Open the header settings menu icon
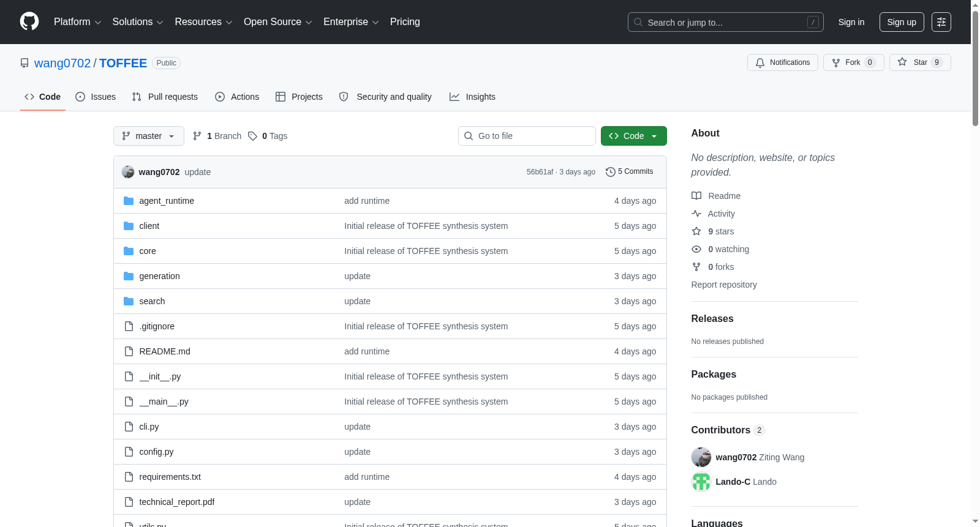The image size is (980, 527). 941,22
